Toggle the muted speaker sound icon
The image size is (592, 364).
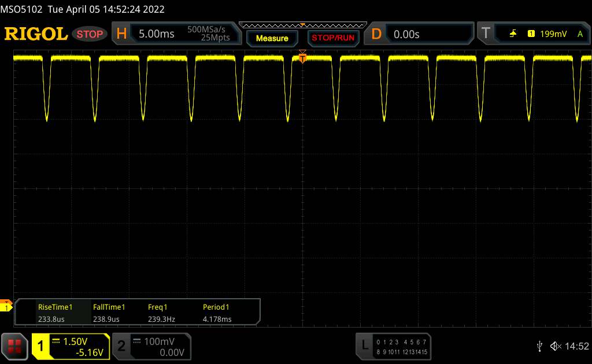[x=556, y=346]
